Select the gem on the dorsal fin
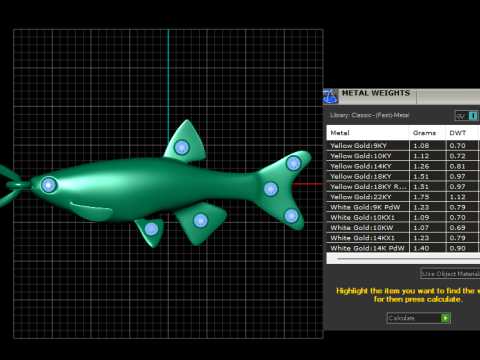This screenshot has width=480, height=360. (182, 147)
